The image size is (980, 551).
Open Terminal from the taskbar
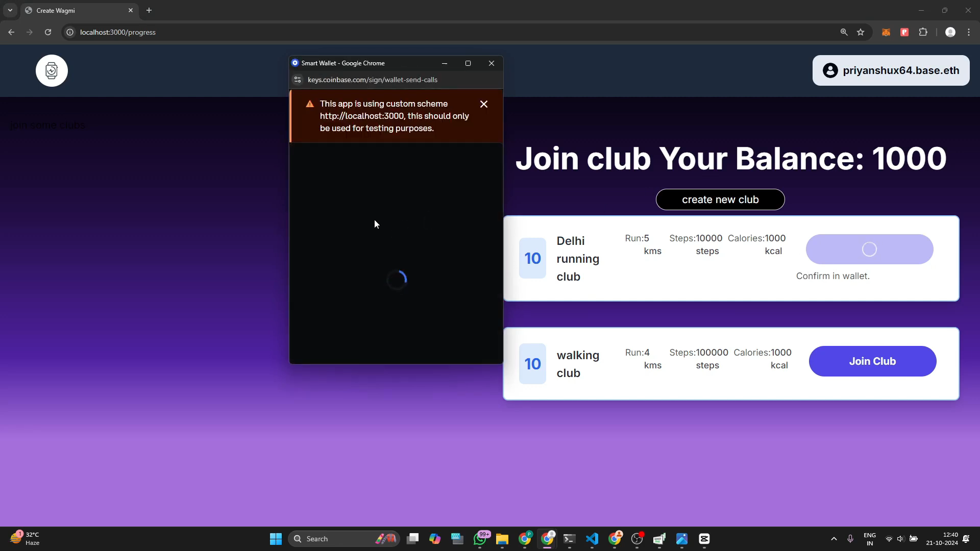pos(570,539)
